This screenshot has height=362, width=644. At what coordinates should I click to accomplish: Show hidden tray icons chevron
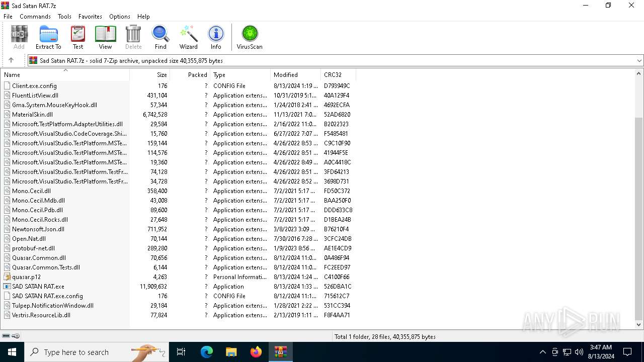pos(542,352)
